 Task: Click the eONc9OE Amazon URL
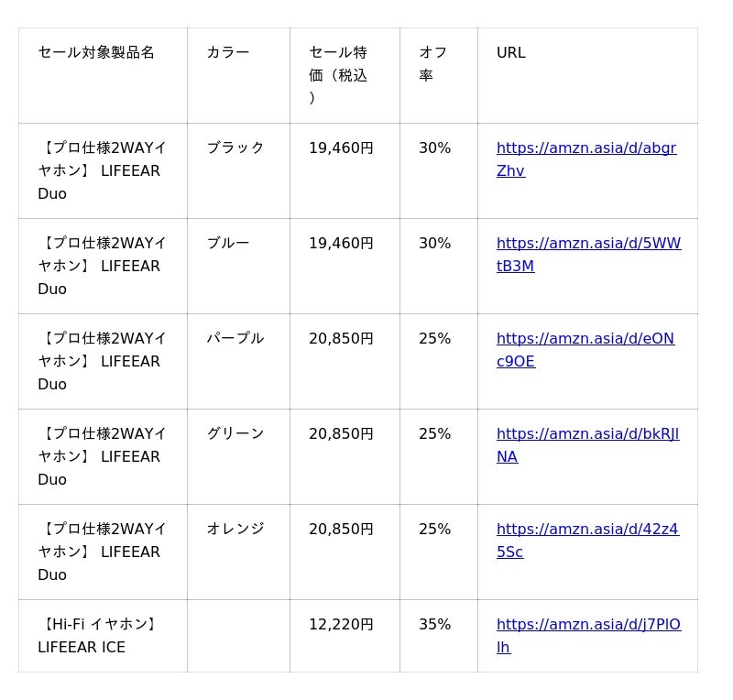[x=585, y=339]
